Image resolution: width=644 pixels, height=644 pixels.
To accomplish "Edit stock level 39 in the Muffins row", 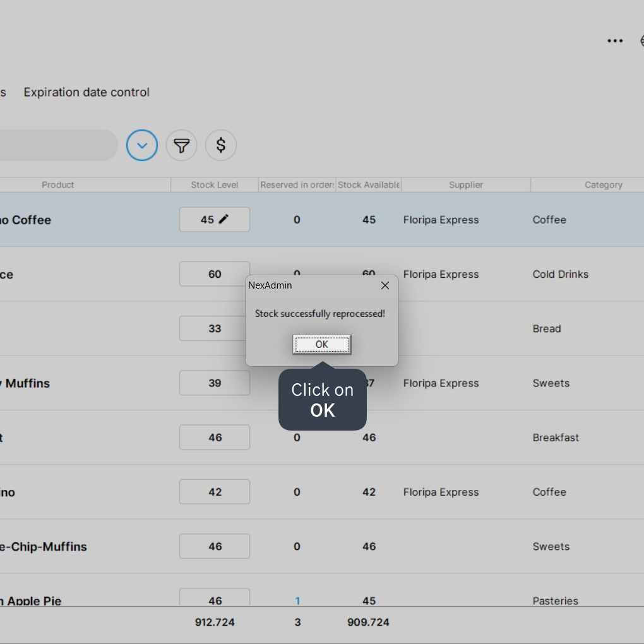I will 215,383.
